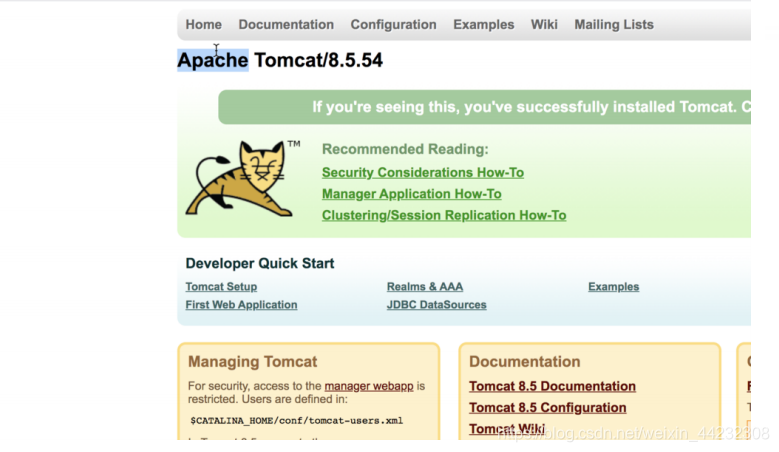Visit the Wiki navigation item
Image resolution: width=779 pixels, height=452 pixels.
coord(544,24)
